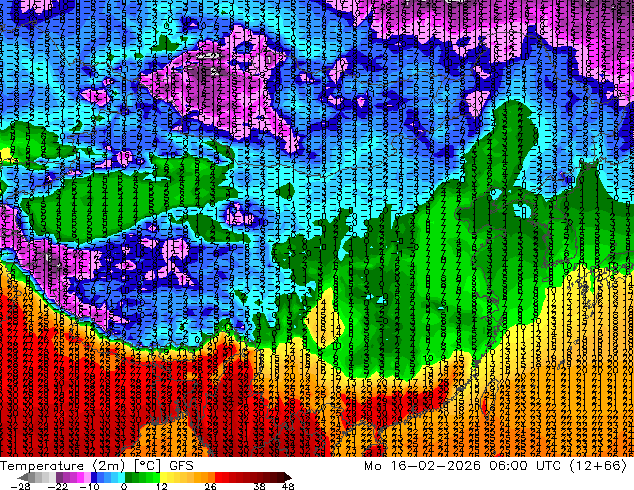Viewport: 634px width, 490px height.
Task: Click the dark purple legend swatch above -22
Action: 59,477
